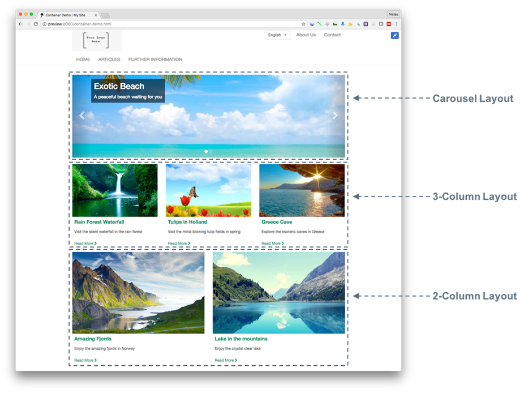Screen dimensions: 532x393
Task: Click the Greece Cave image thumbnail
Action: point(302,190)
